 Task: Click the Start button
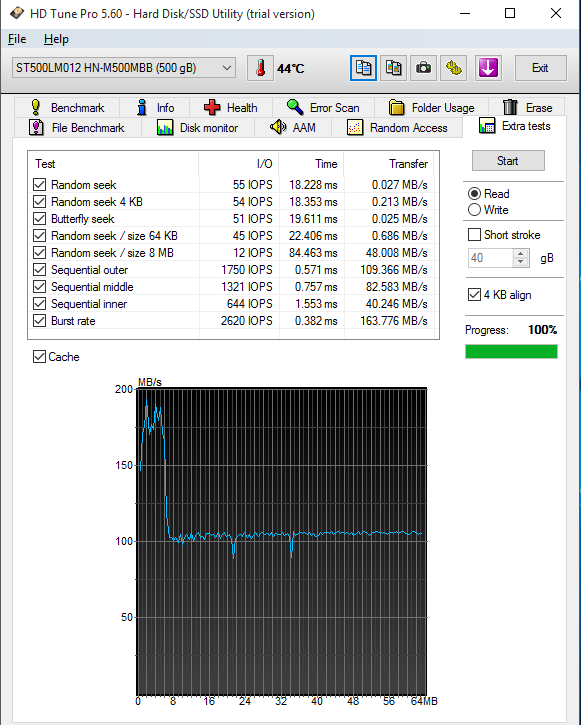coord(508,161)
